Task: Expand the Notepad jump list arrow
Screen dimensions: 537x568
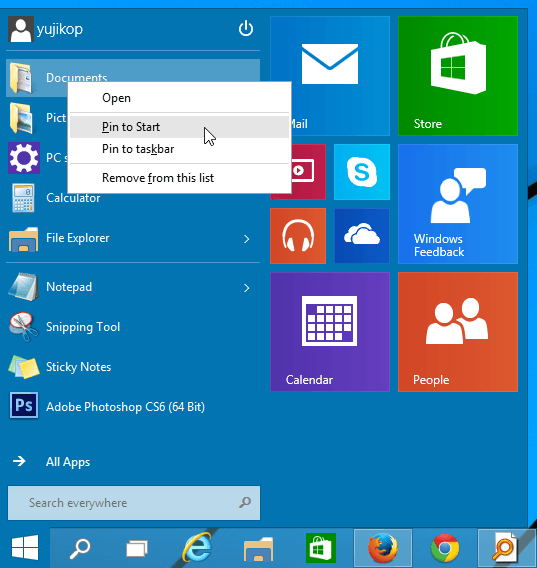Action: coord(247,288)
